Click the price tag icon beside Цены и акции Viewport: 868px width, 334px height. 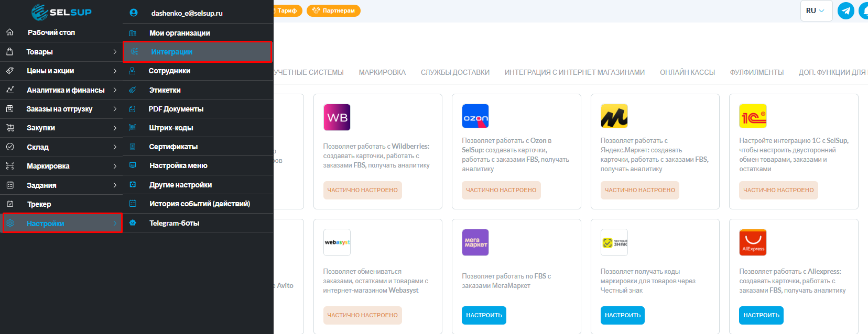coord(10,71)
